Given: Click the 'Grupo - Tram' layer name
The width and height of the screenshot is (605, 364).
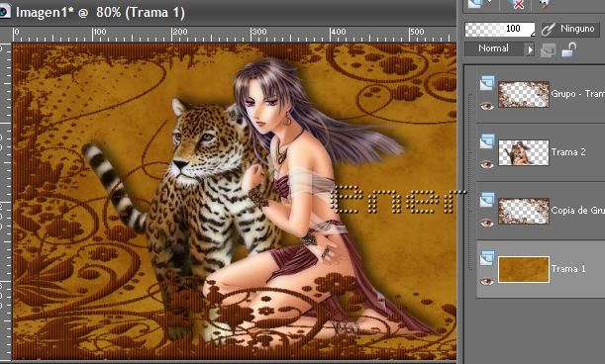Looking at the screenshot, I should coord(578,94).
